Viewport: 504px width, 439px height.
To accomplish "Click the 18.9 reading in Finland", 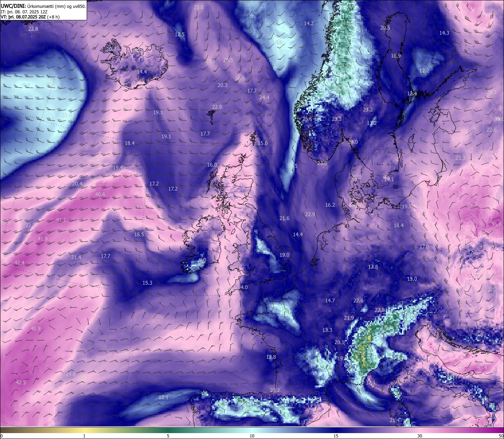I will click(x=396, y=56).
